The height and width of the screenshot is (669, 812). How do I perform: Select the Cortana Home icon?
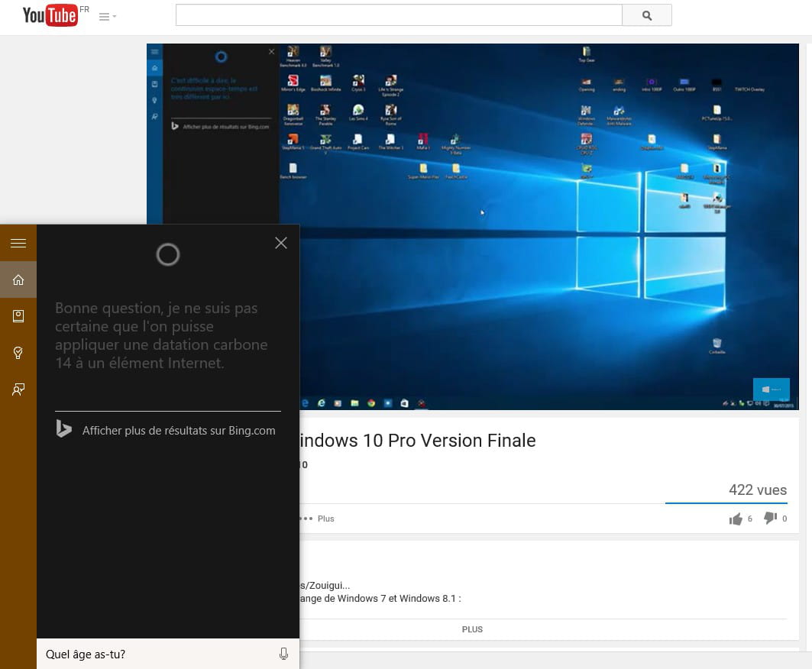coord(18,280)
